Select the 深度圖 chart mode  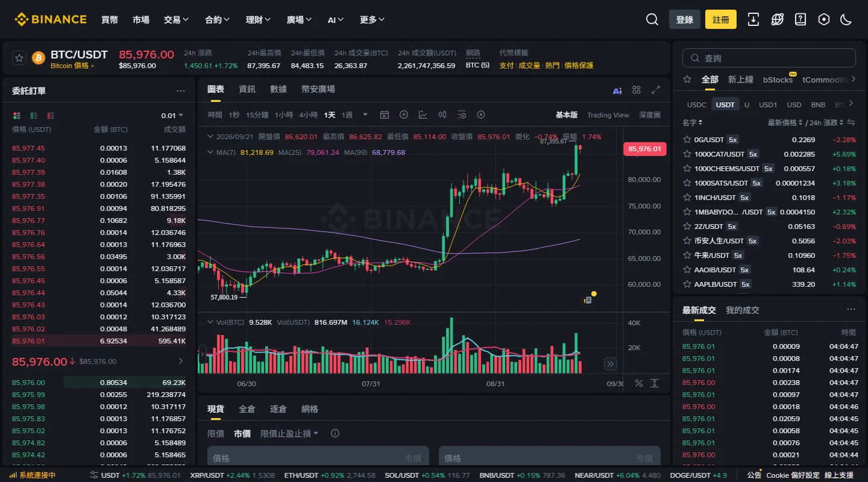coord(650,114)
